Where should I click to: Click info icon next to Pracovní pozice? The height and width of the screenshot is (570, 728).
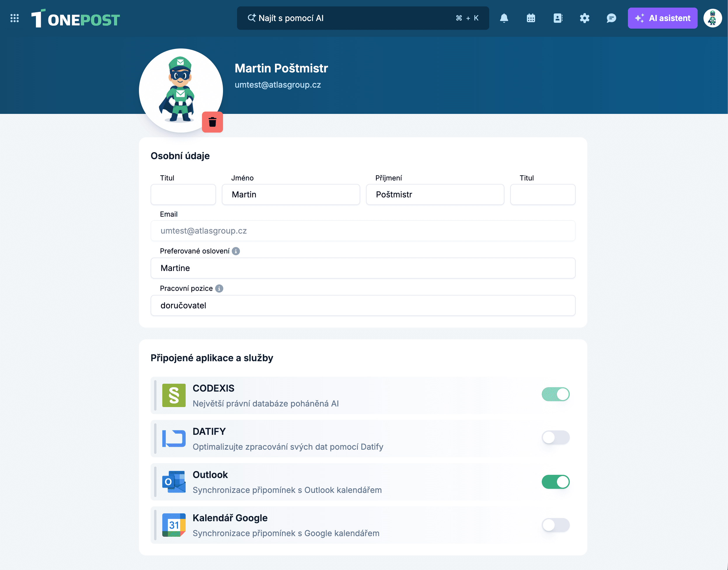coord(219,288)
